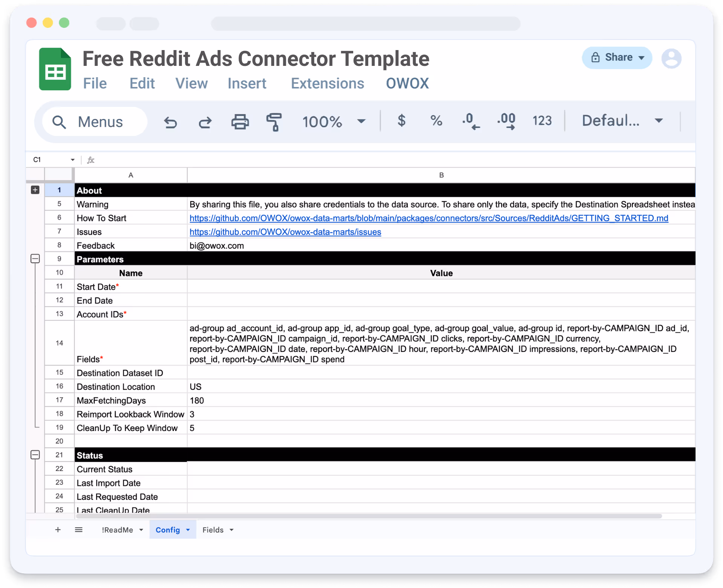The image size is (723, 588).
Task: Select column A header
Action: pyautogui.click(x=131, y=175)
